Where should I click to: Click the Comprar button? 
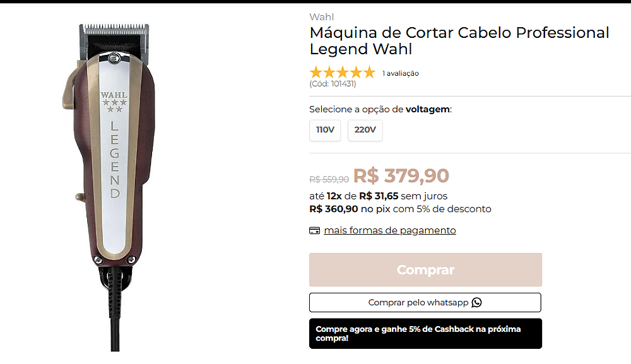coord(425,269)
